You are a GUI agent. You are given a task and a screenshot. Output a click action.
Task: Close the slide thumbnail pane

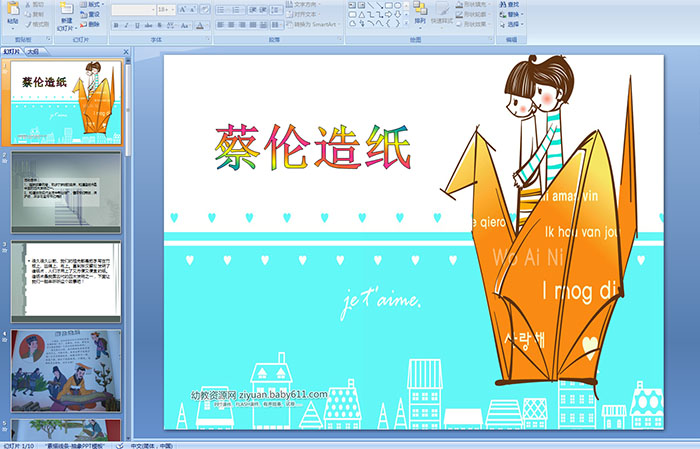click(126, 52)
